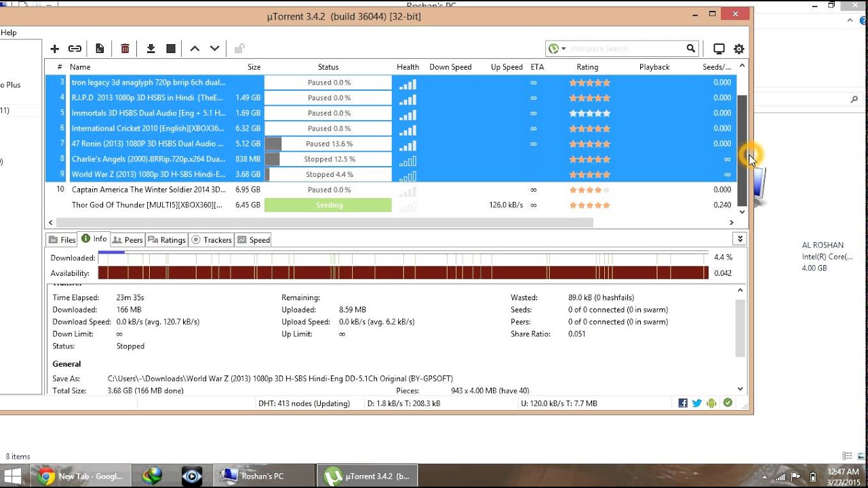
Task: Sort list by Down Speed column
Action: (450, 67)
